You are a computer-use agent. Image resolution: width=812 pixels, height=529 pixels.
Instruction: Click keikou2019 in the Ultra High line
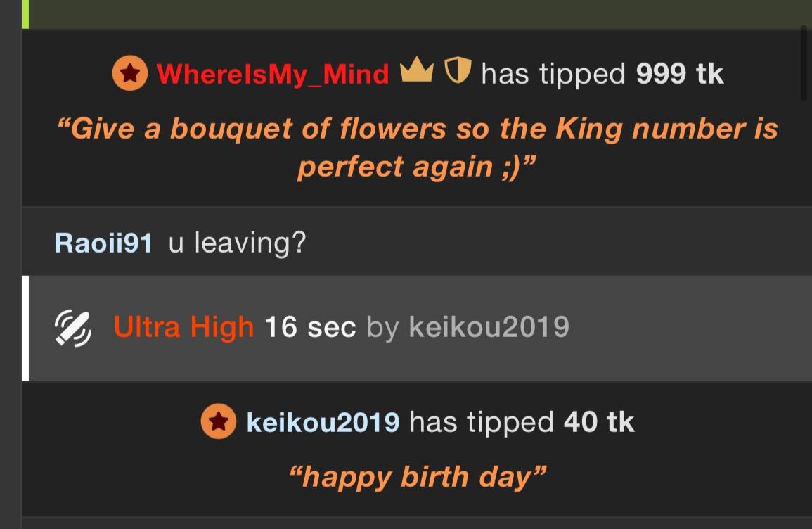click(489, 327)
